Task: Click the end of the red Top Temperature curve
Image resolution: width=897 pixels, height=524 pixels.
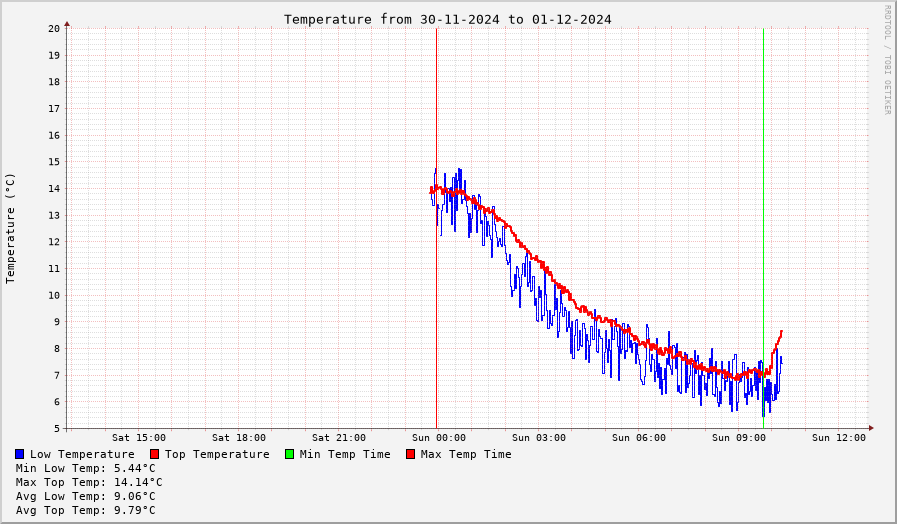Action: [x=781, y=331]
